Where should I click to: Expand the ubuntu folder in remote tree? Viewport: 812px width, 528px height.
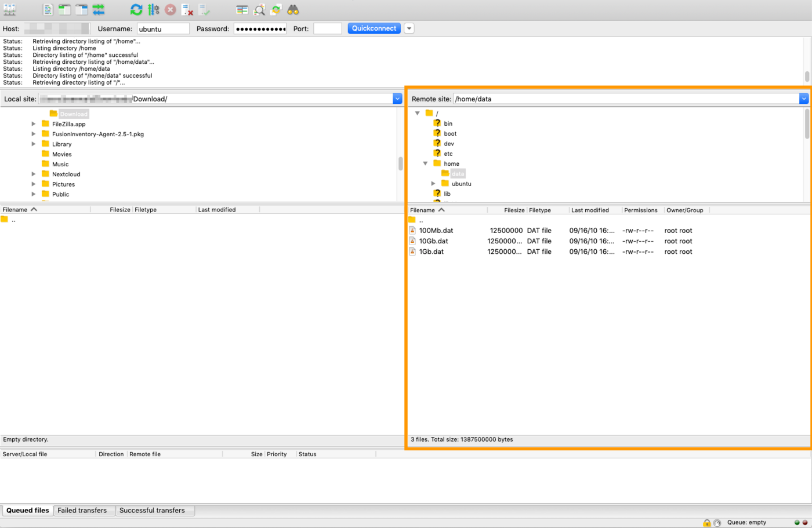(433, 183)
